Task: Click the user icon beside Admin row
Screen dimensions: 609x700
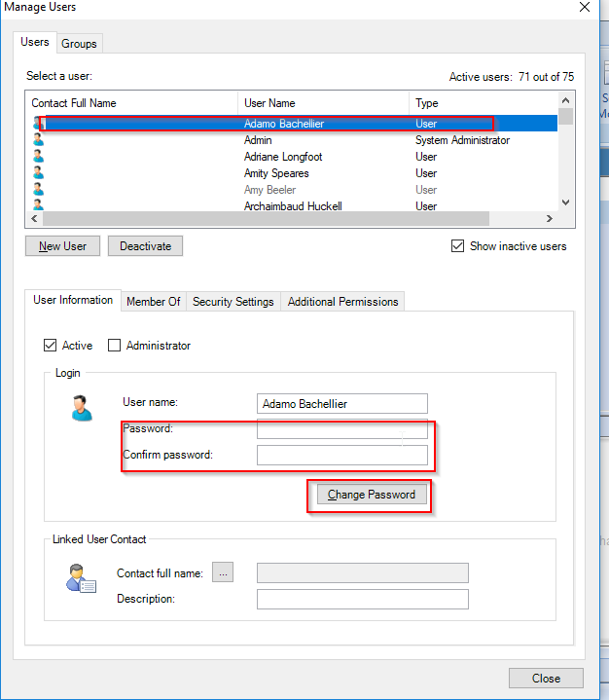Action: 38,140
